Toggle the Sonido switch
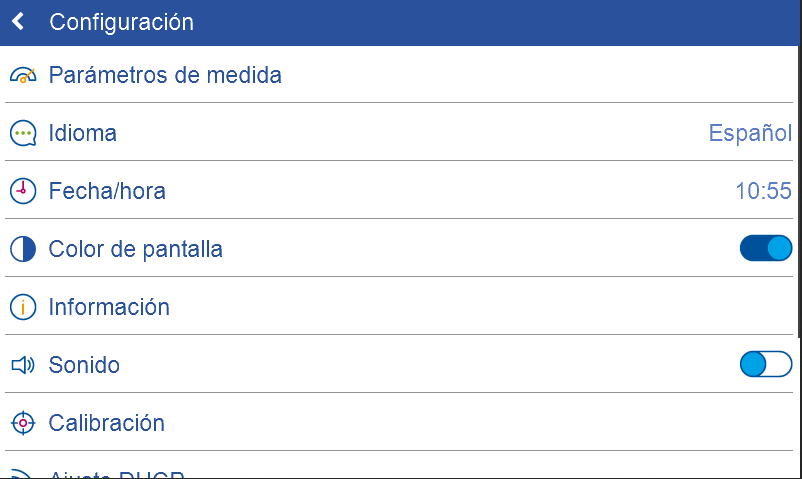 coord(765,365)
